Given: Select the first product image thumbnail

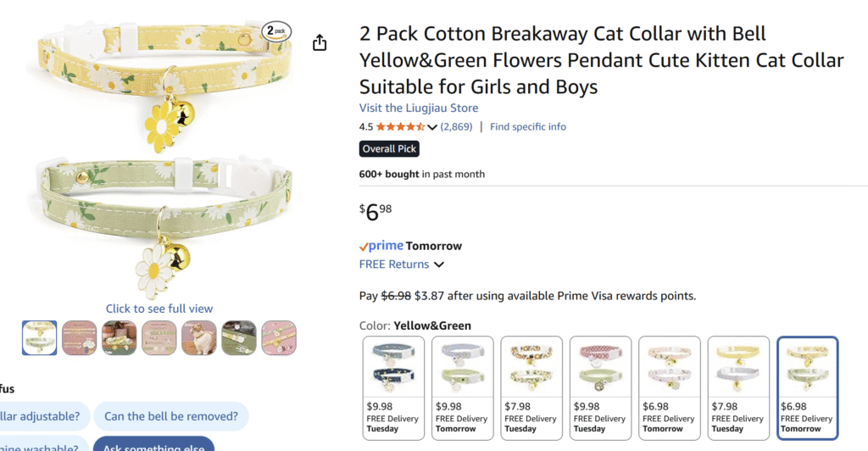Looking at the screenshot, I should (x=40, y=337).
